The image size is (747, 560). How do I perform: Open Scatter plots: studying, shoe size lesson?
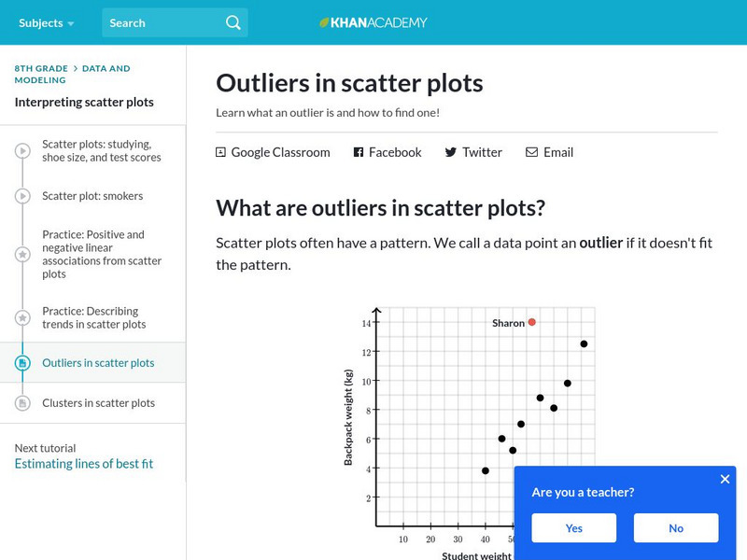(x=102, y=151)
